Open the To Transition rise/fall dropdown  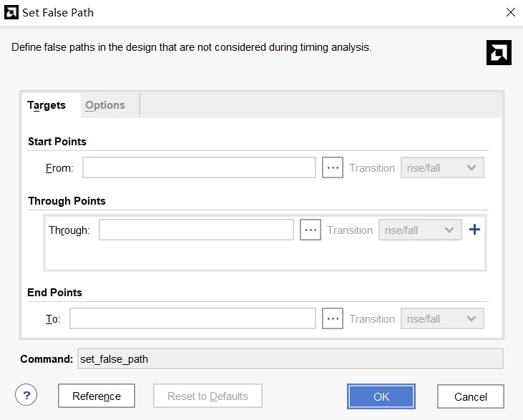[x=442, y=319]
